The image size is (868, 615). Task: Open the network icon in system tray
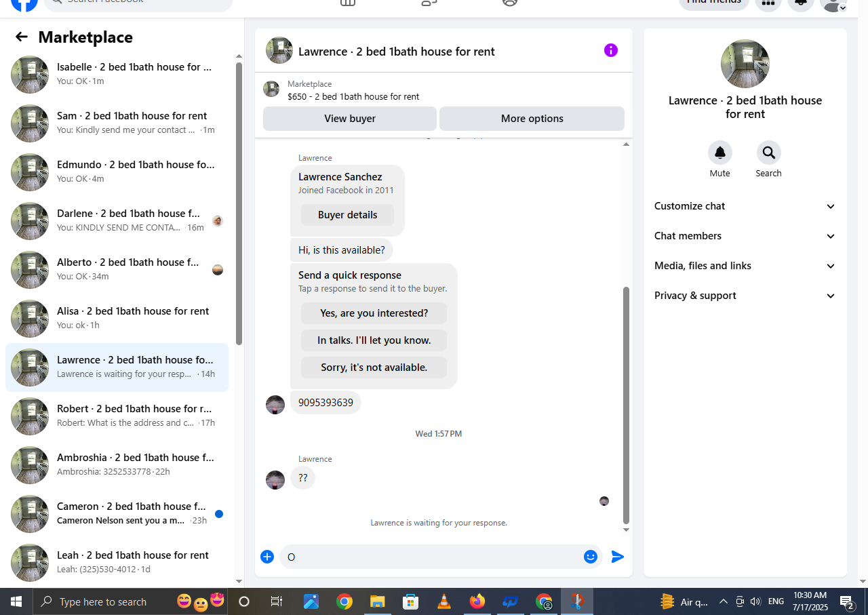(740, 601)
